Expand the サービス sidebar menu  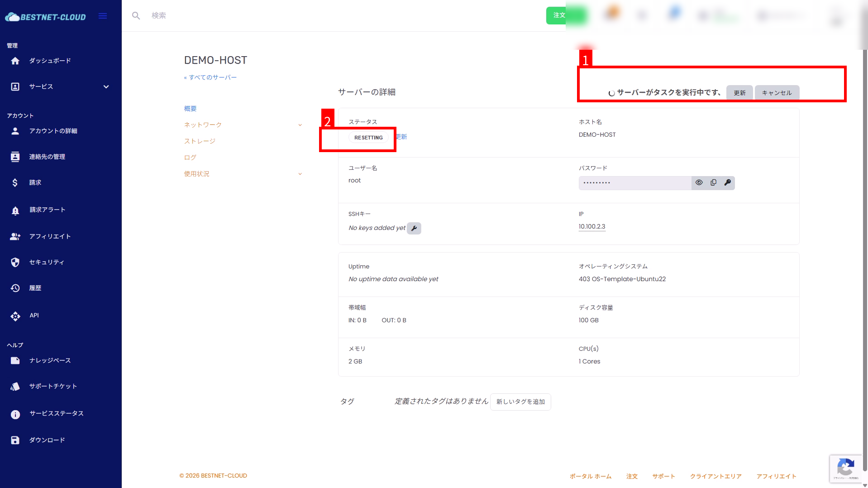[106, 87]
